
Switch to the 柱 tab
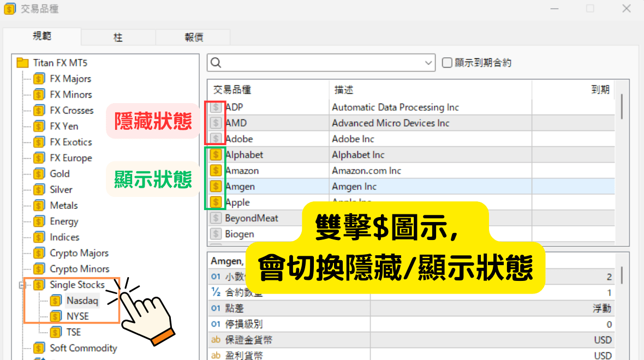[118, 38]
